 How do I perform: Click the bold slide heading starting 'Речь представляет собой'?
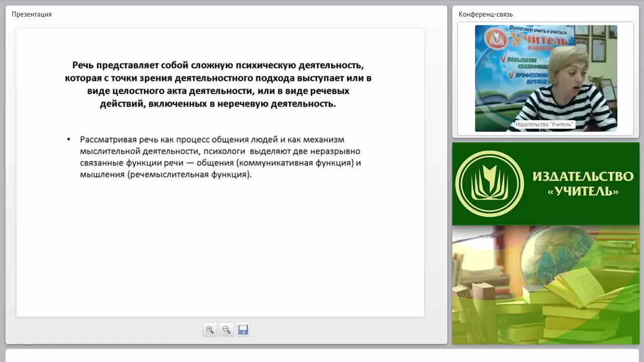tap(218, 84)
